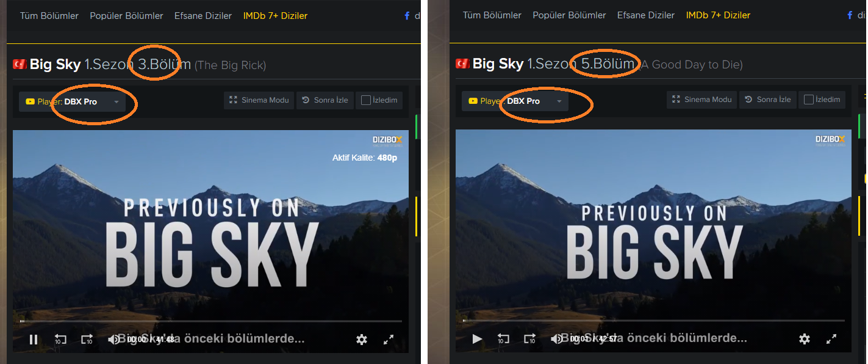Tick the İzledim checkbox for episode 5
The width and height of the screenshot is (868, 364).
[809, 100]
